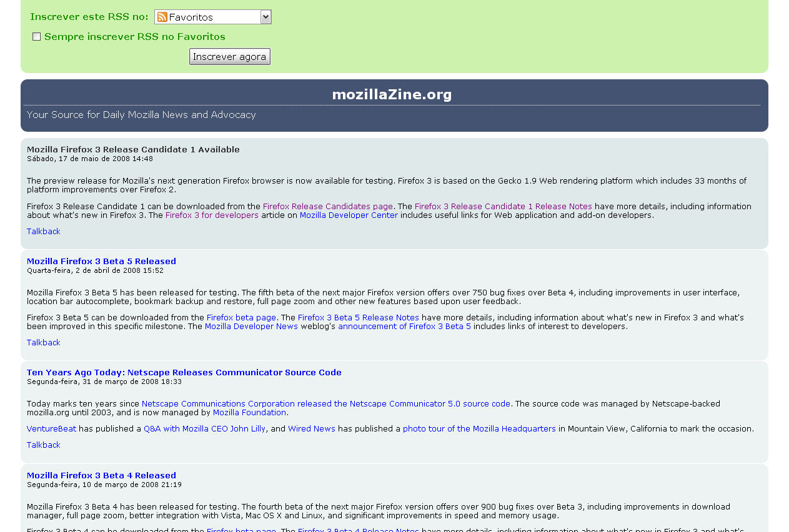Visit the Mozilla Developer Center link
Image resolution: width=789 pixels, height=532 pixels.
349,215
